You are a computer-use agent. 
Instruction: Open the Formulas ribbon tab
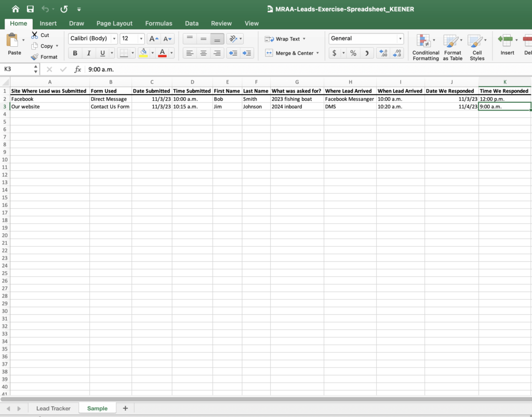point(159,23)
